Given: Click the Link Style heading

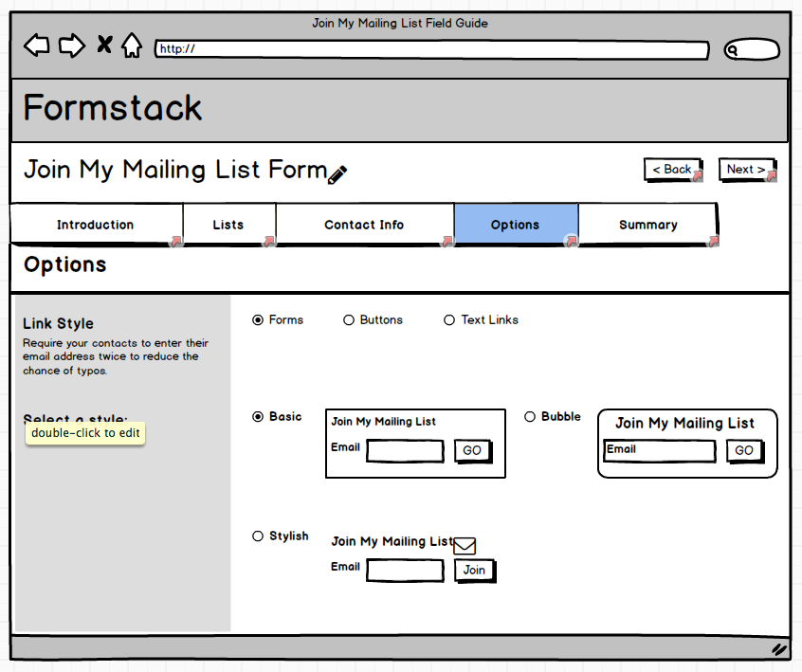Looking at the screenshot, I should pos(59,324).
